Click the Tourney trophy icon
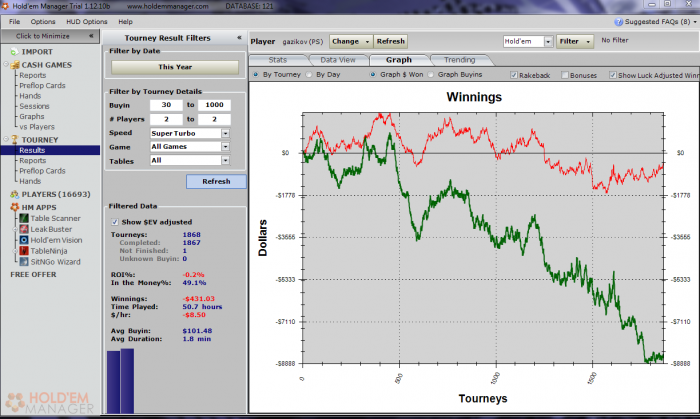Screen dimensions: 700x419 (15, 140)
